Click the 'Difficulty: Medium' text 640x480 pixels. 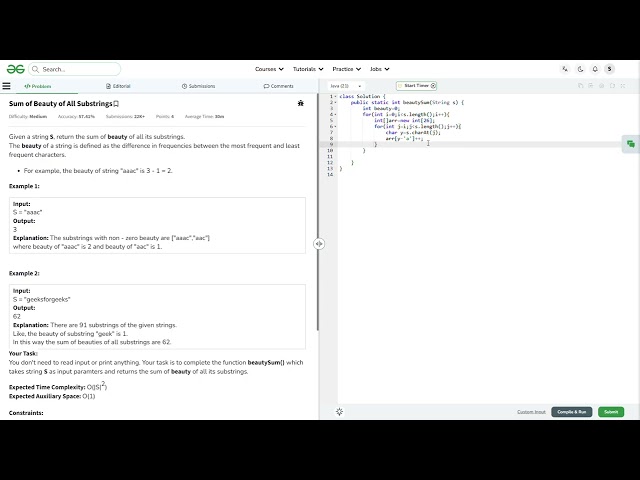28,116
